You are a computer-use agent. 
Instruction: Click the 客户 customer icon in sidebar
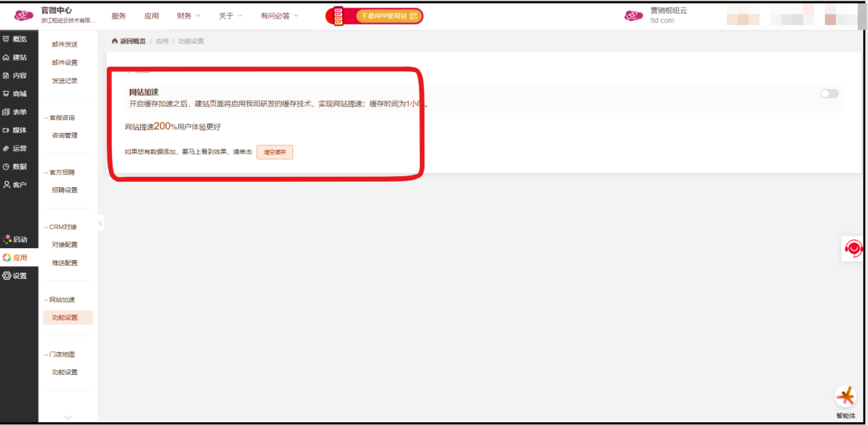coord(6,185)
